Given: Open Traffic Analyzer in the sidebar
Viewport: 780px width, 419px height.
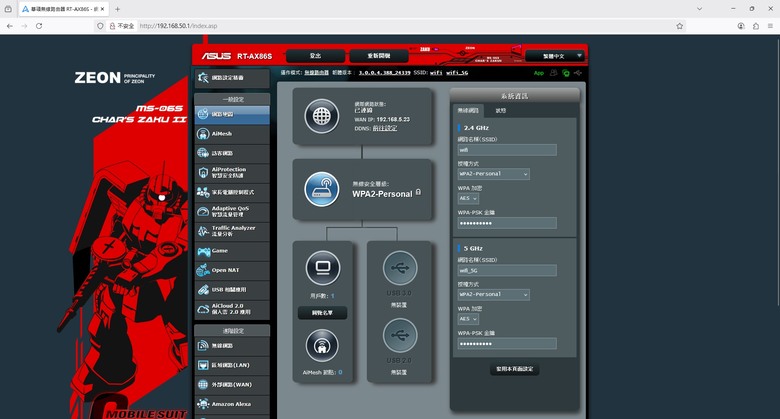Looking at the screenshot, I should click(x=232, y=231).
